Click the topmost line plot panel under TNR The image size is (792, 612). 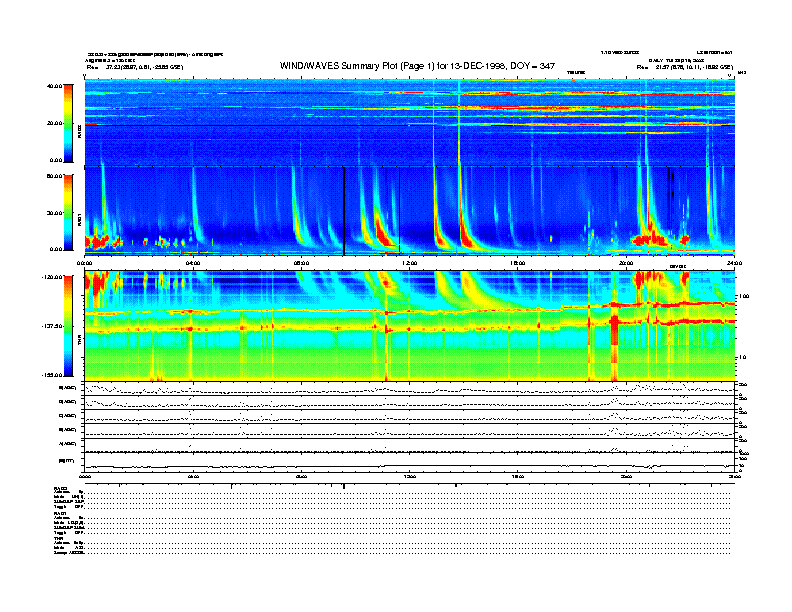[409, 389]
